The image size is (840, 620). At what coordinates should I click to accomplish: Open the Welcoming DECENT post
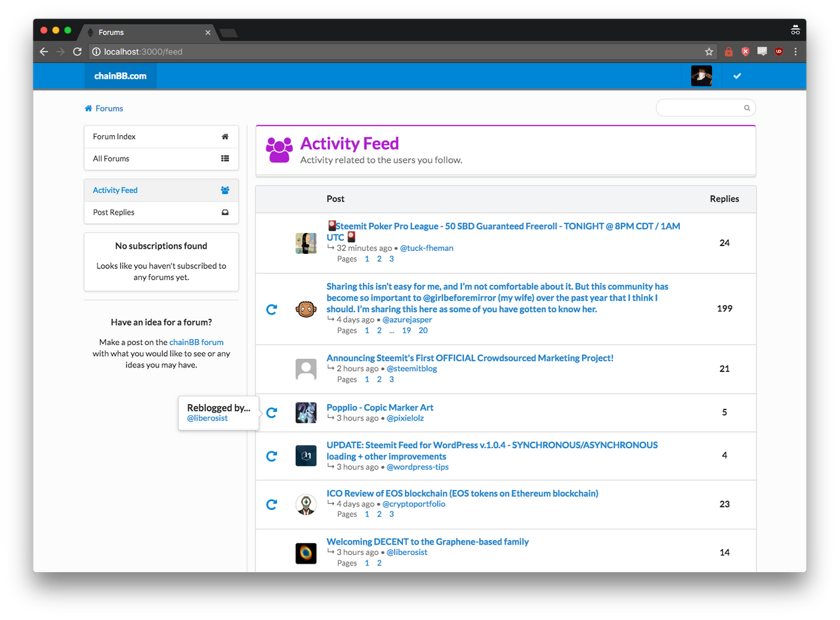click(428, 542)
